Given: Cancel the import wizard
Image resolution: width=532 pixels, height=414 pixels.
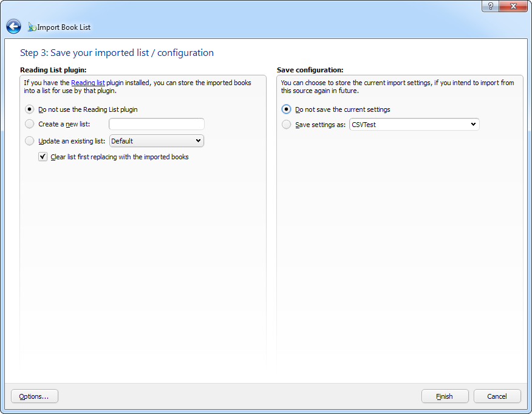Looking at the screenshot, I should point(497,396).
